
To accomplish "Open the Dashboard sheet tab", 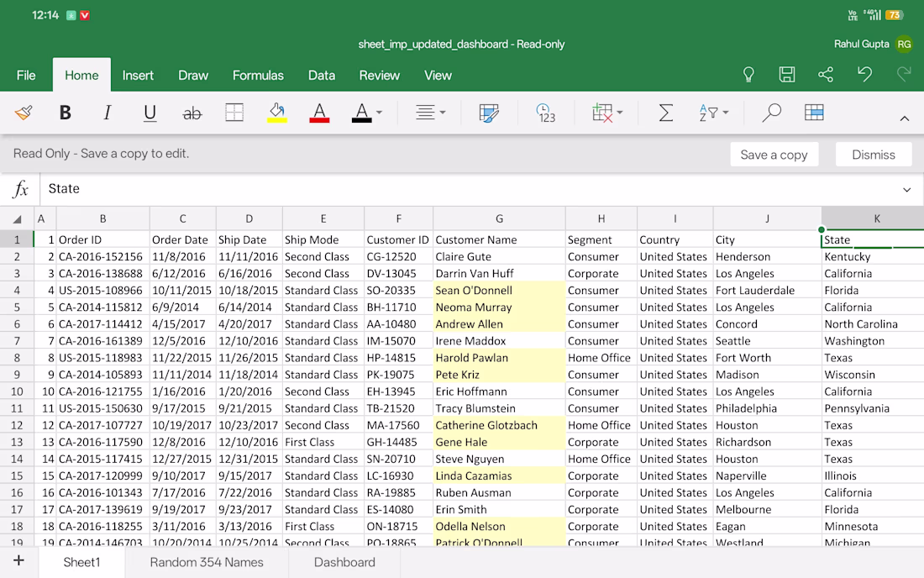I will click(x=344, y=562).
